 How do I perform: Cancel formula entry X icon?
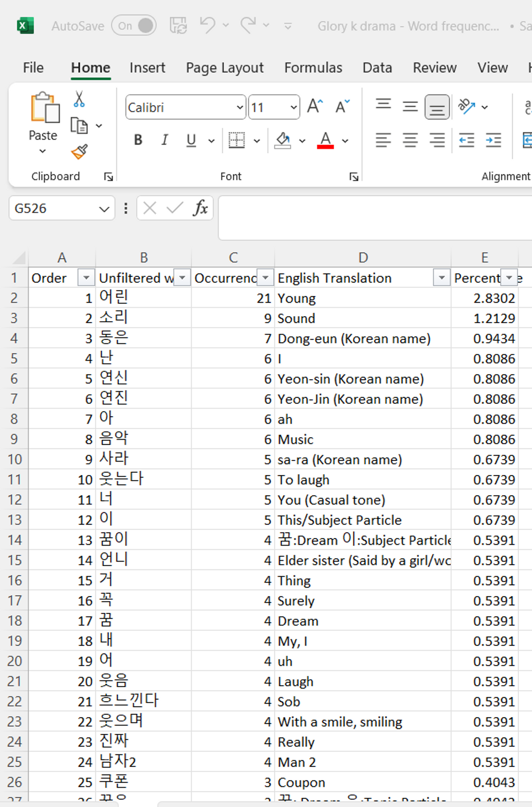click(x=149, y=208)
